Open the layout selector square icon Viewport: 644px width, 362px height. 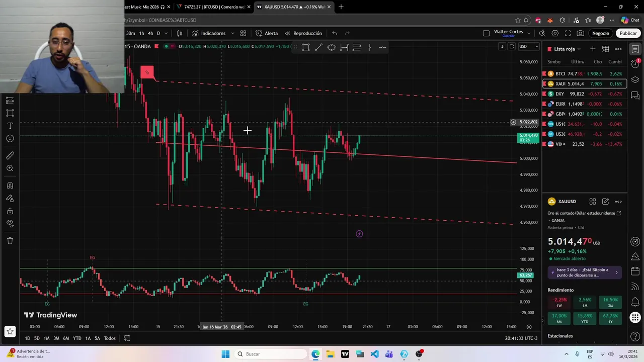click(486, 33)
